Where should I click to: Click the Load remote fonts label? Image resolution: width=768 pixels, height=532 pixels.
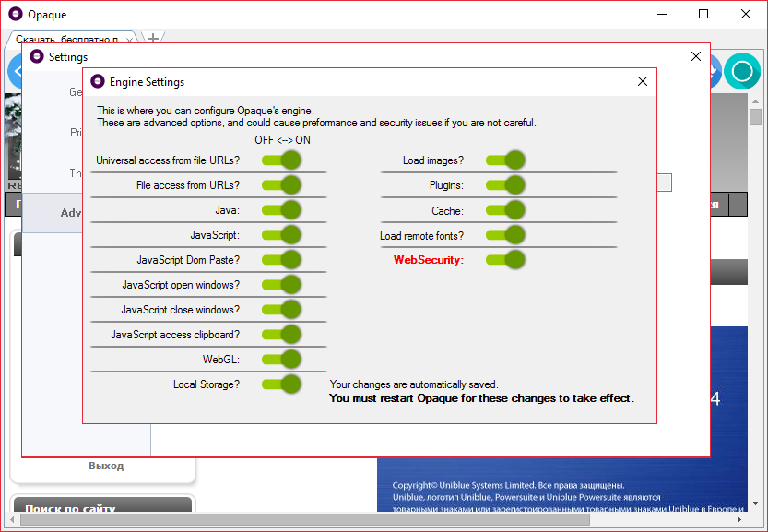click(421, 236)
